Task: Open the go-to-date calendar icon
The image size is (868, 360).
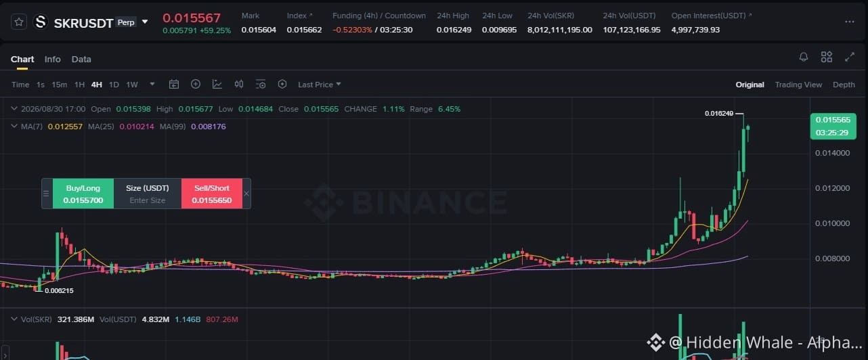Action: pyautogui.click(x=174, y=85)
